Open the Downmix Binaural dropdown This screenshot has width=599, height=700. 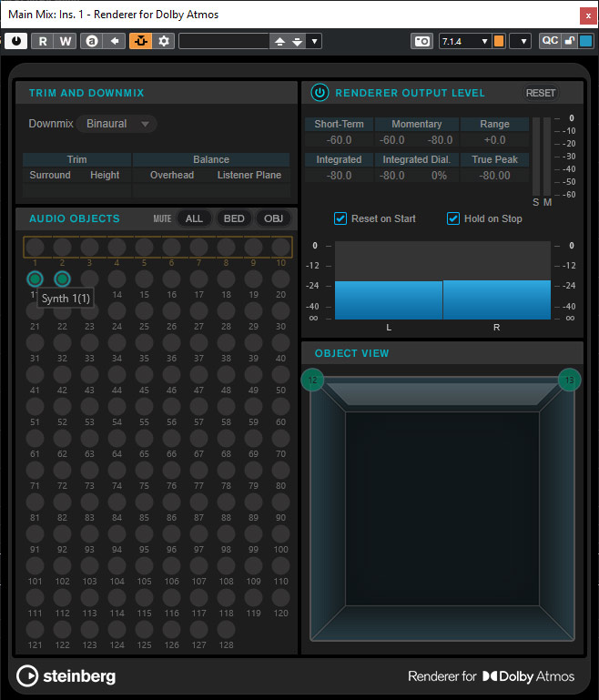pos(117,124)
